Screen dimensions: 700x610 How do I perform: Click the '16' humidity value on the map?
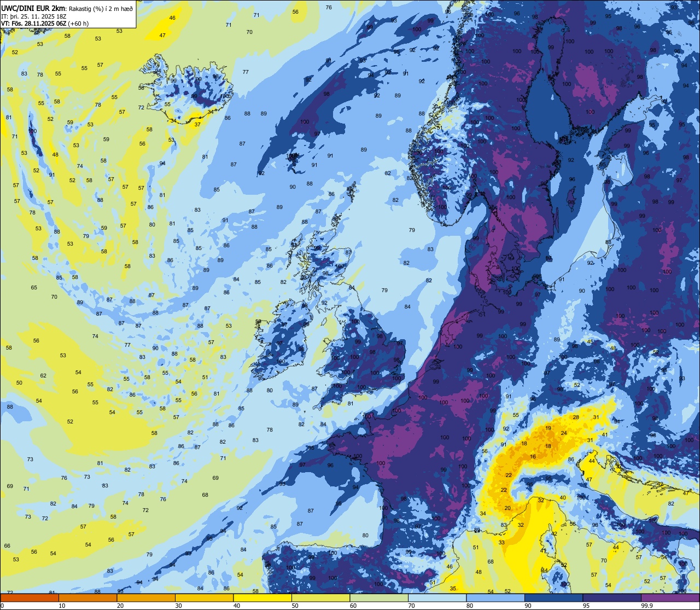point(533,457)
